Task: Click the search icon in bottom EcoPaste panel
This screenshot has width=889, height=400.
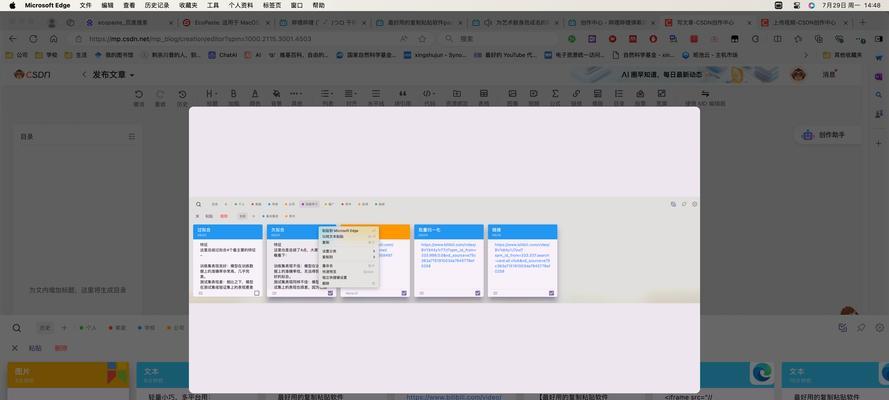Action: [x=16, y=328]
